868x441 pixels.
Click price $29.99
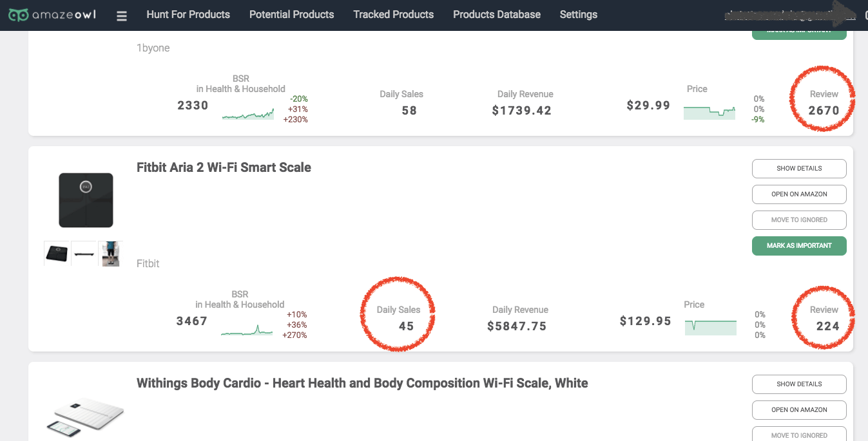[649, 106]
